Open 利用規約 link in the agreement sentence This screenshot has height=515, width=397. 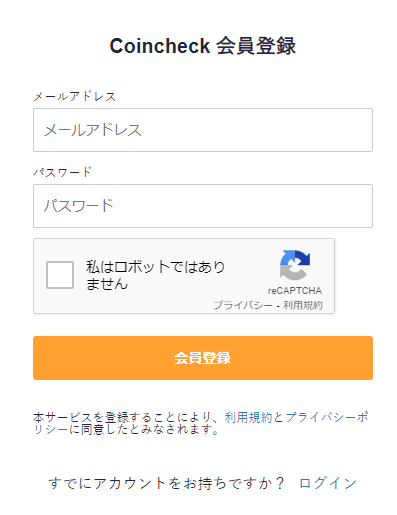tap(248, 417)
